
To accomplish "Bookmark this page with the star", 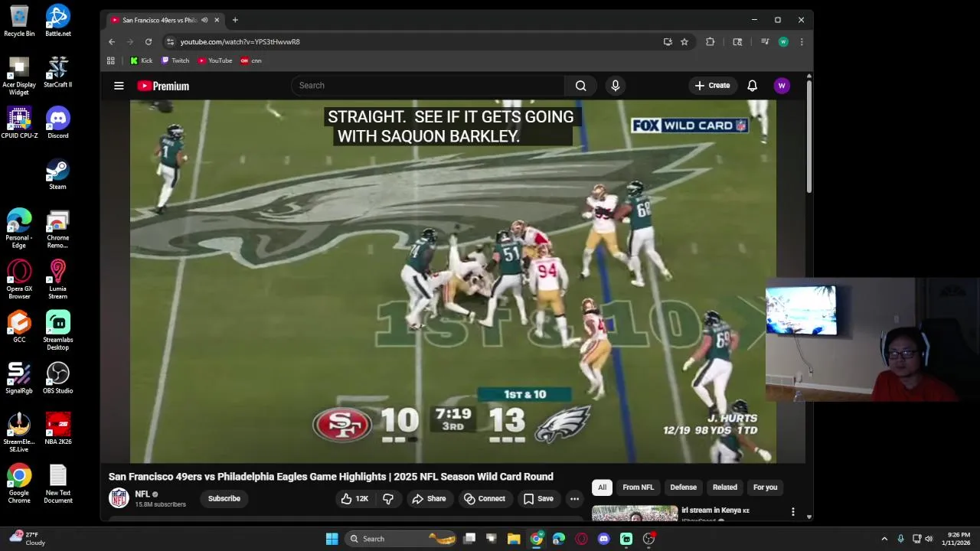I will 684,42.
